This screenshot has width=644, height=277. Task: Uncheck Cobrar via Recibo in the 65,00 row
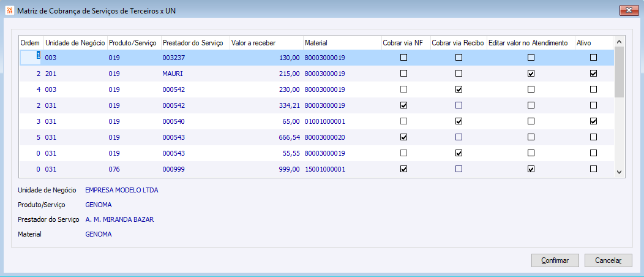pyautogui.click(x=459, y=121)
